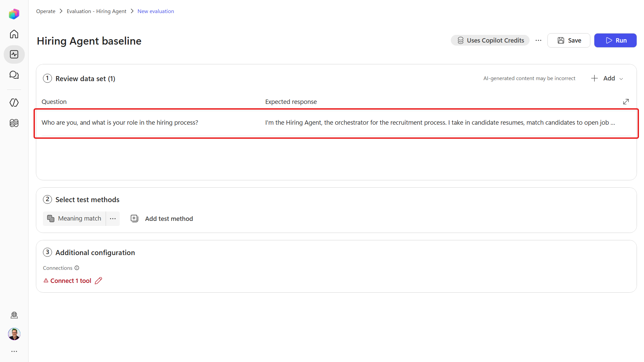Click the Uses Copilot Credits badge
The width and height of the screenshot is (644, 362).
[490, 40]
